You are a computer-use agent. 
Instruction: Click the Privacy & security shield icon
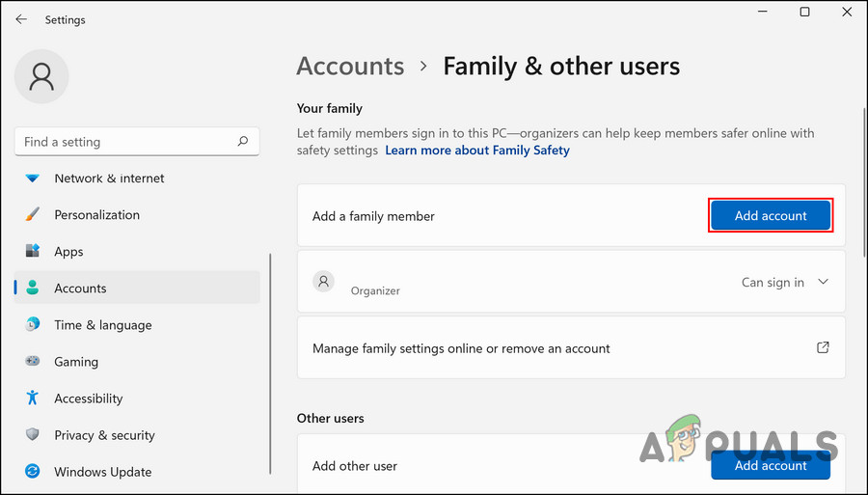point(33,435)
